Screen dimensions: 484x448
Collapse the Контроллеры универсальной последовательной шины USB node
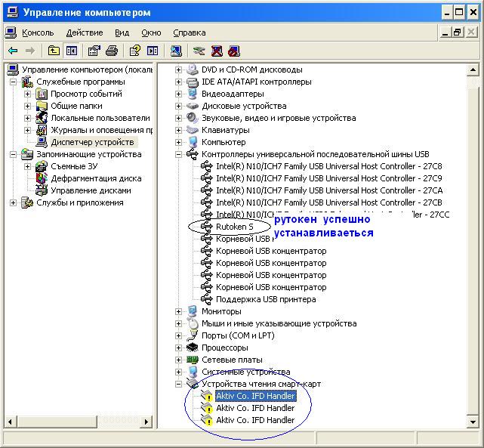[179, 154]
